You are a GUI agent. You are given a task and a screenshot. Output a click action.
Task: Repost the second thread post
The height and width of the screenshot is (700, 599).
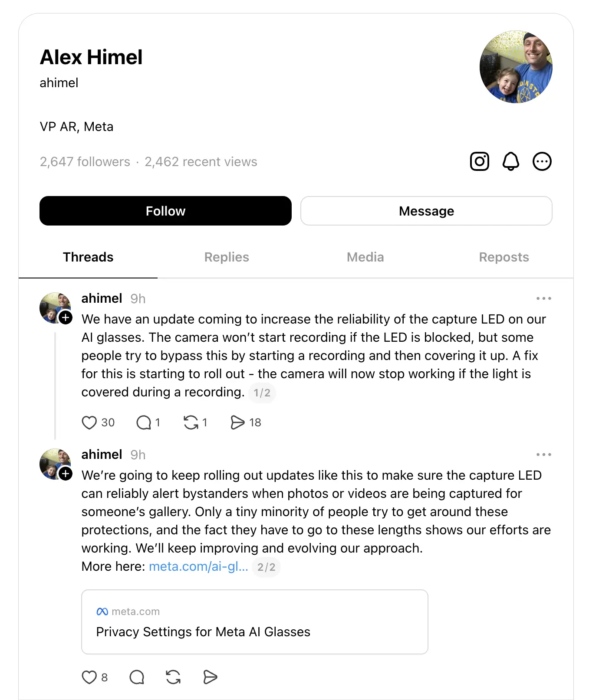tap(173, 677)
